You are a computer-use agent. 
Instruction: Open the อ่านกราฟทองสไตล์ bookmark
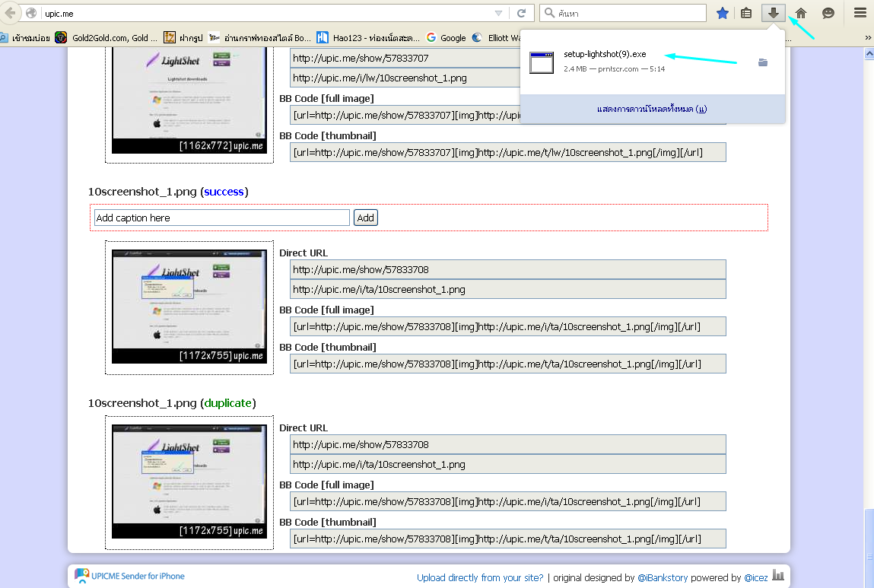pos(259,37)
